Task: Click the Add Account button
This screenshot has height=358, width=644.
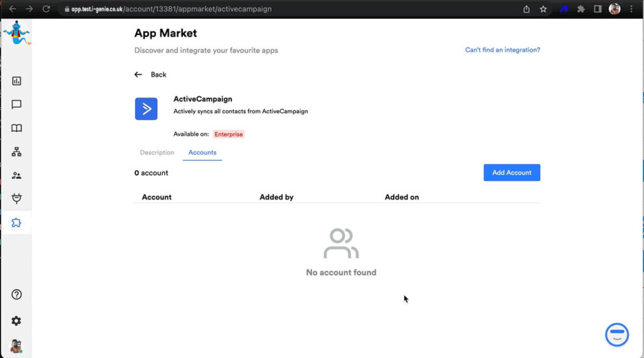Action: tap(511, 173)
